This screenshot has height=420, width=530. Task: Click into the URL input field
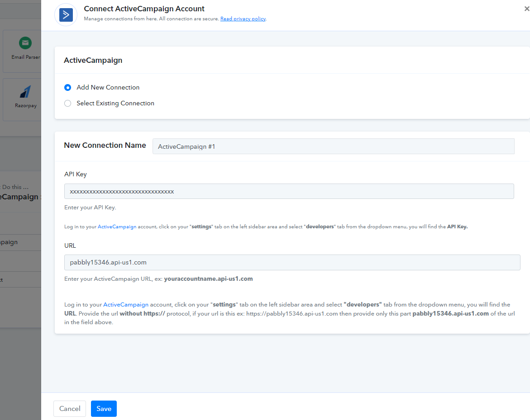(292, 262)
